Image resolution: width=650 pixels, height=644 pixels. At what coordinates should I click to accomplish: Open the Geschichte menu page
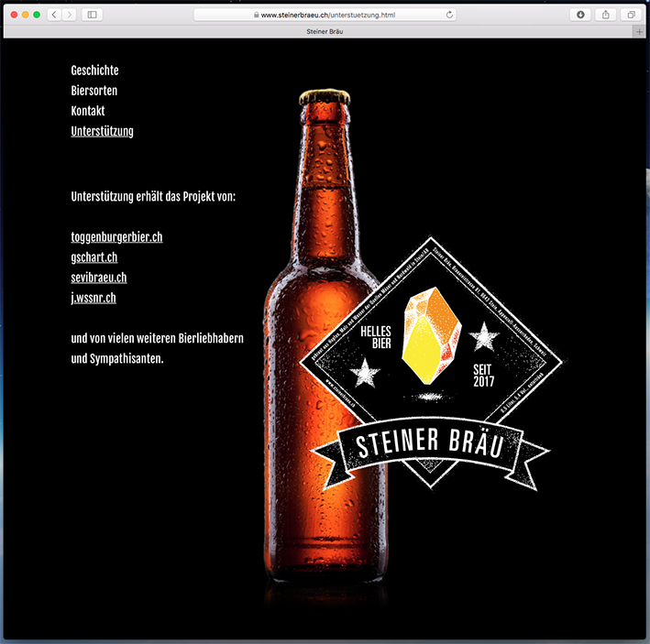95,71
